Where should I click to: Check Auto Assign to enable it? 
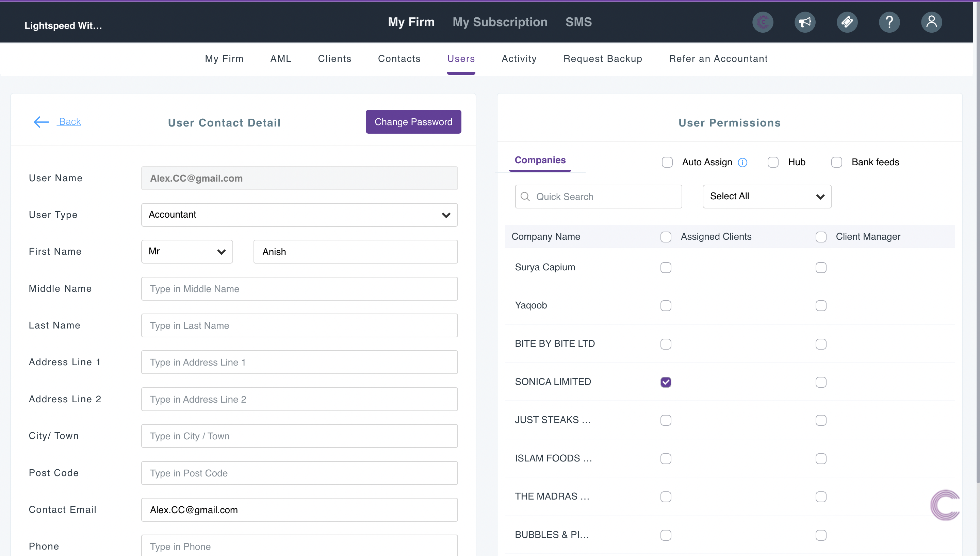(667, 162)
